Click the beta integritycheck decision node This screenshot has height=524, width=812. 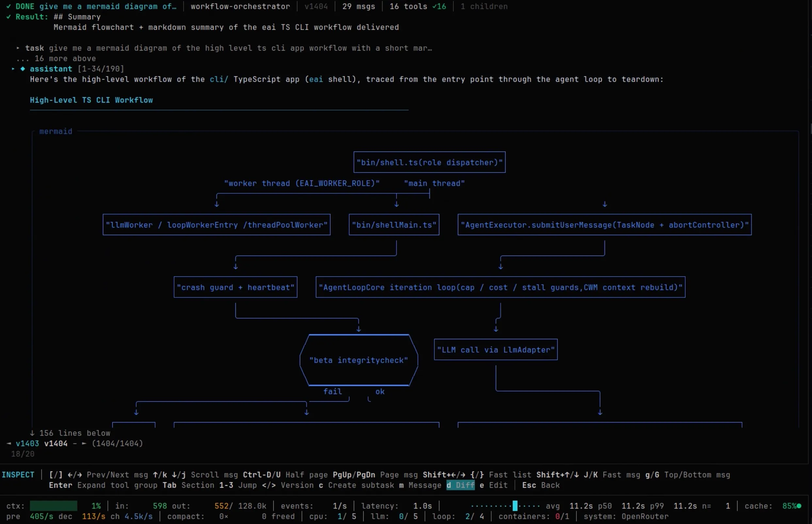[359, 360]
